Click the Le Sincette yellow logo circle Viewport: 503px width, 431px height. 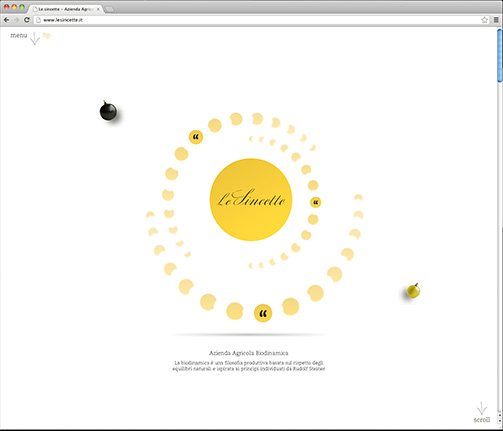coord(251,200)
